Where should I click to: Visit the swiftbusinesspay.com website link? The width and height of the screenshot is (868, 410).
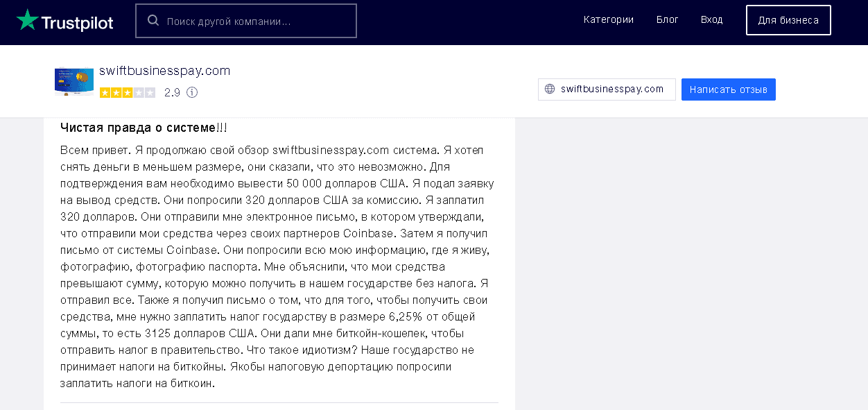coord(612,89)
